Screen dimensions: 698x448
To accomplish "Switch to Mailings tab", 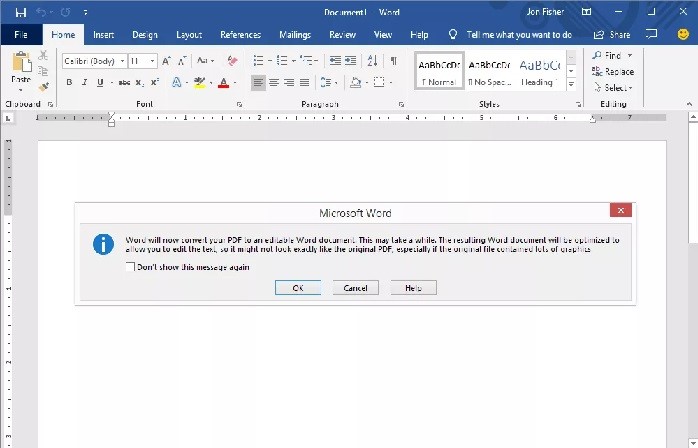I will coord(295,35).
